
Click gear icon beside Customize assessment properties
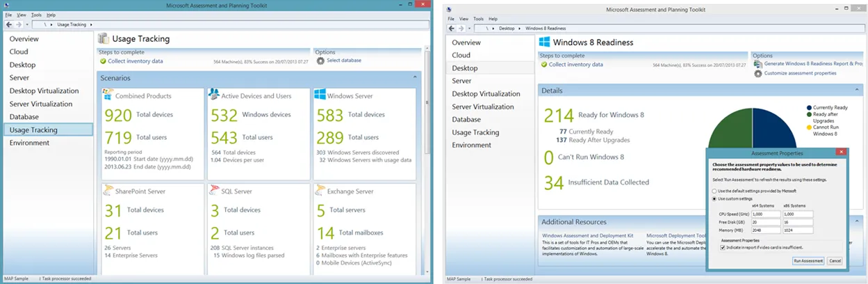(x=758, y=73)
